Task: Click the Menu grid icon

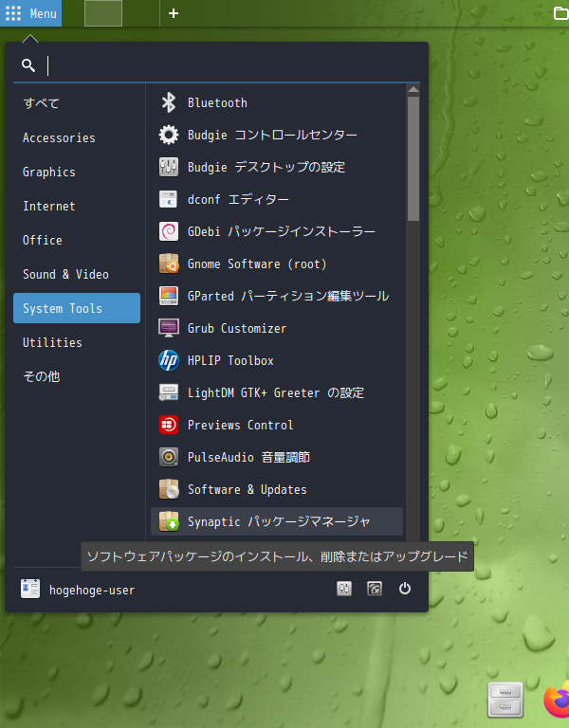Action: pos(13,13)
